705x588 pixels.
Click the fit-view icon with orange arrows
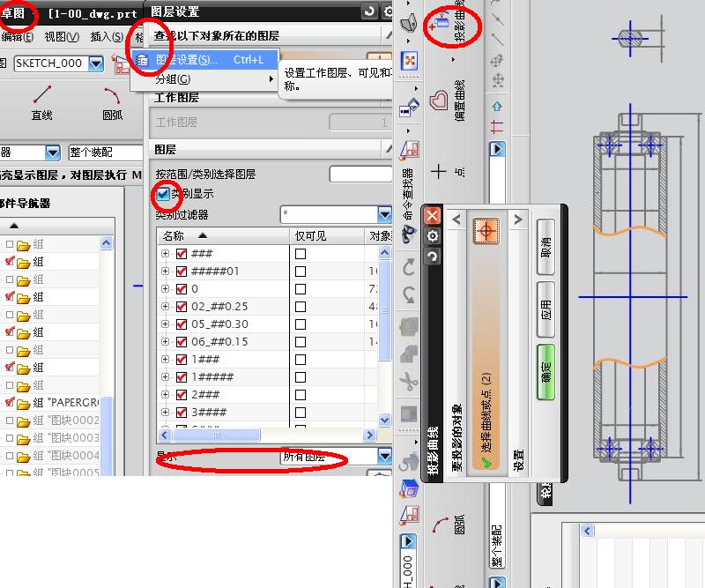click(x=410, y=61)
